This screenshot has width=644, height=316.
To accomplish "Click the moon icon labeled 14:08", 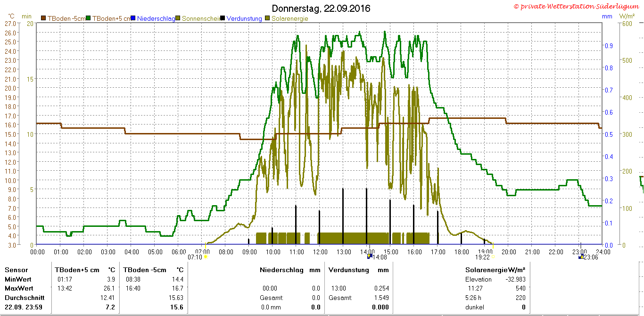I will click(370, 256).
